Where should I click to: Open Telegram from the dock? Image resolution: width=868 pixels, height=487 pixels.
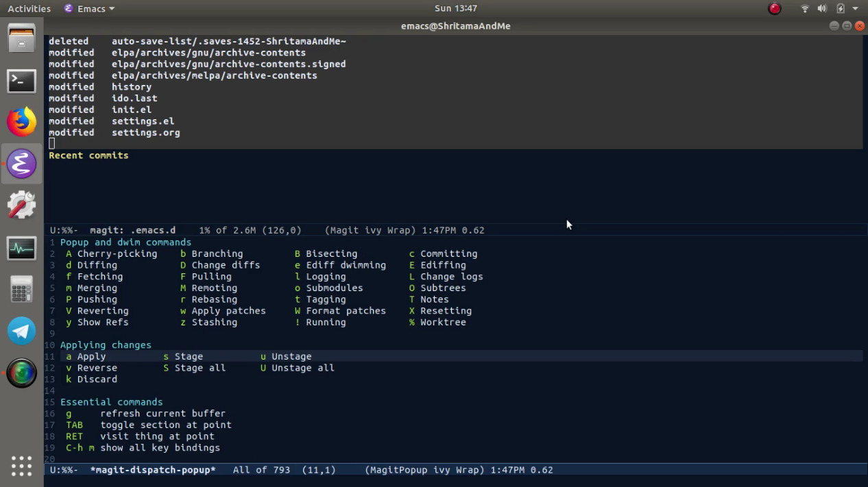(x=21, y=331)
